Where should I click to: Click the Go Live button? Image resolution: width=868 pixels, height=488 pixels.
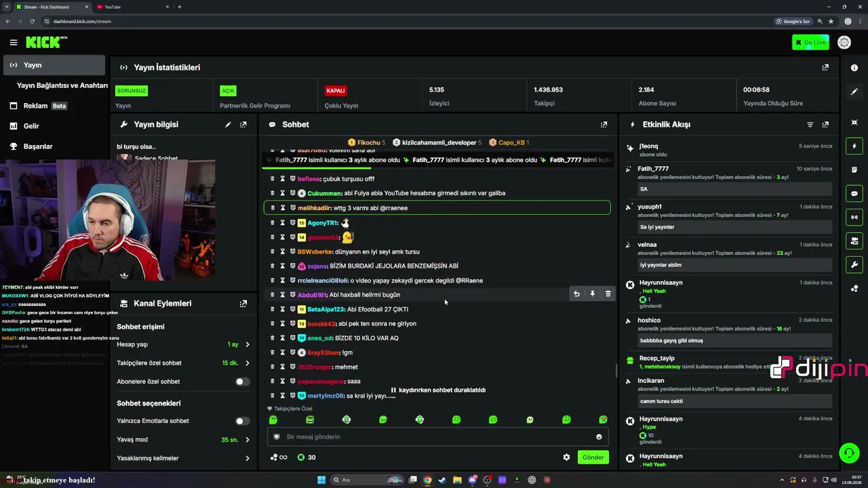coord(810,43)
